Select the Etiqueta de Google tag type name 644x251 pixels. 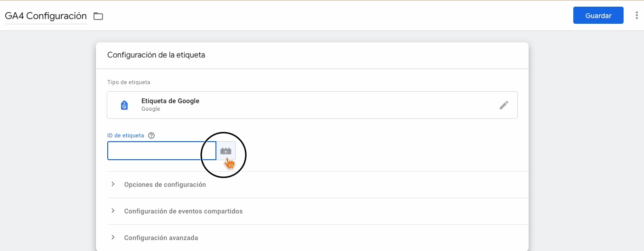170,101
